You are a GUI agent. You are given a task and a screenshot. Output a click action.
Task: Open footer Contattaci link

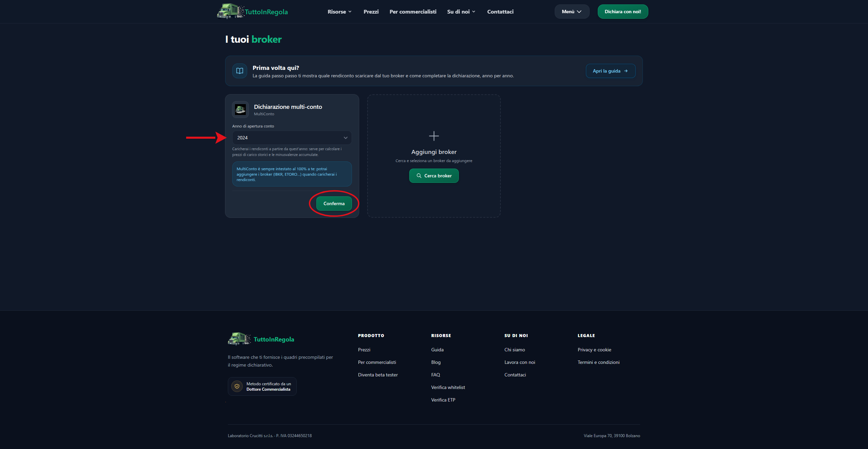click(x=515, y=375)
